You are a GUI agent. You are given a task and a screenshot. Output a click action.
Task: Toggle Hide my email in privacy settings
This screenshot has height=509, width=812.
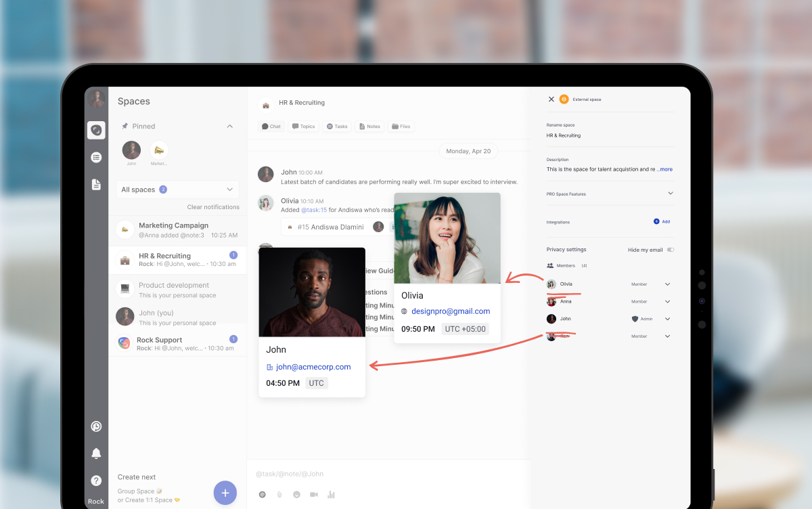669,249
